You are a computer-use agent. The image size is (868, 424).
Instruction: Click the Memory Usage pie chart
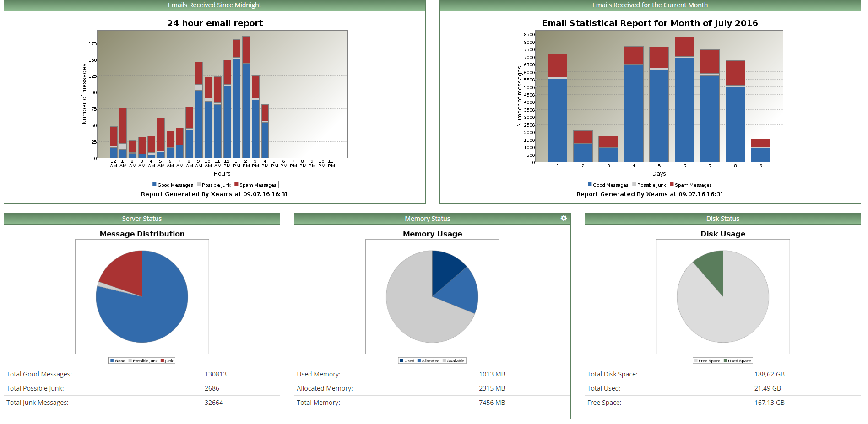click(432, 296)
